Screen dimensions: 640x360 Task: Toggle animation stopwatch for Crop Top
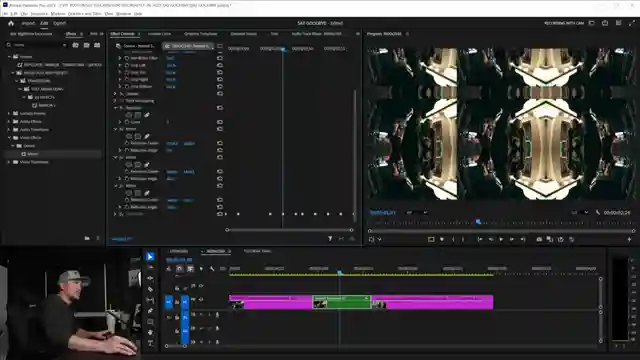pos(127,72)
